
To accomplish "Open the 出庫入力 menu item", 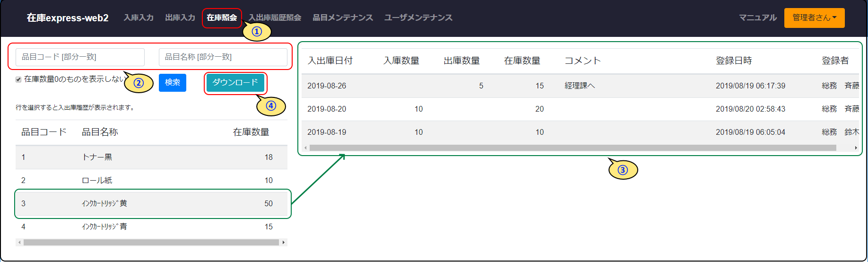I will [x=180, y=17].
